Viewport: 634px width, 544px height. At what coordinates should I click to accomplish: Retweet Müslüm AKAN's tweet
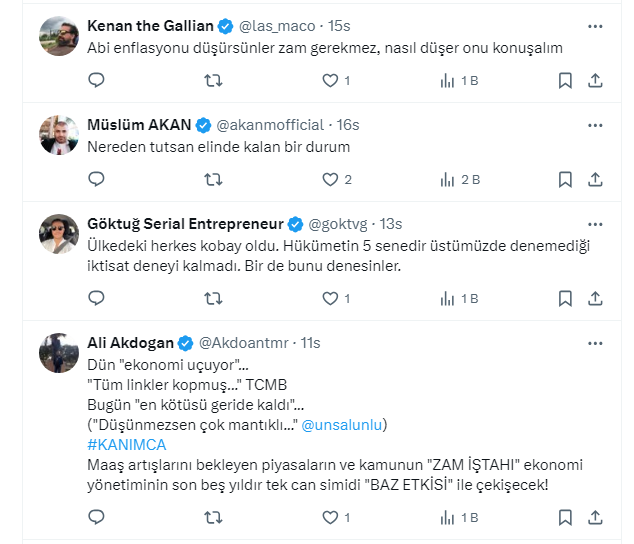coord(213,179)
